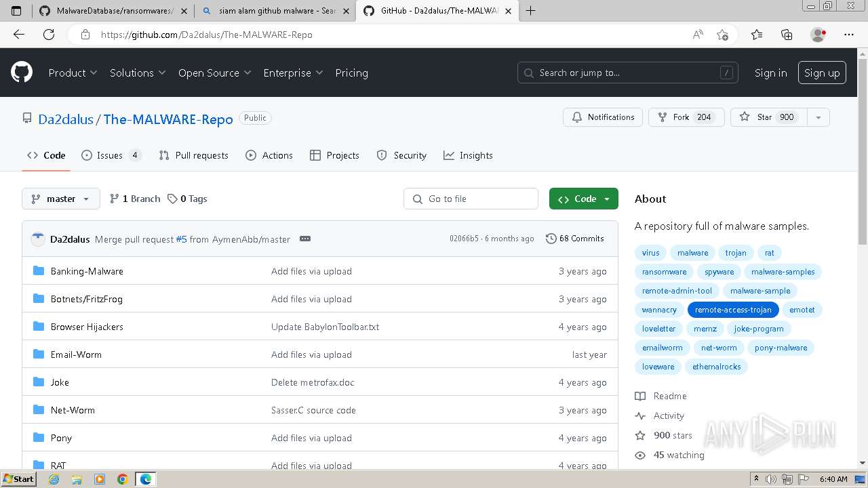Open the Security tab
The width and height of the screenshot is (868, 488).
402,155
